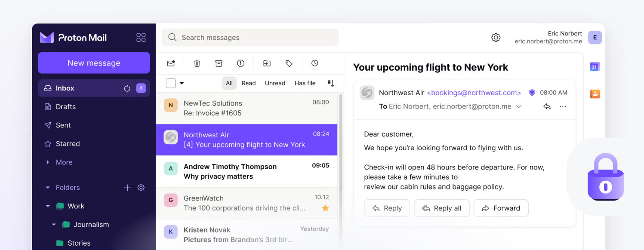Viewport: 644px width, 250px height.
Task: Click the Reply all button
Action: 442,208
